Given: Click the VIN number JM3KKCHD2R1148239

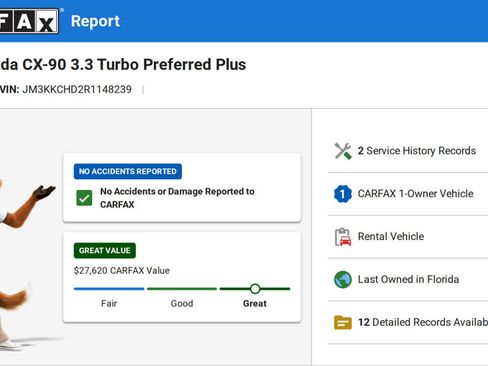Looking at the screenshot, I should (77, 89).
